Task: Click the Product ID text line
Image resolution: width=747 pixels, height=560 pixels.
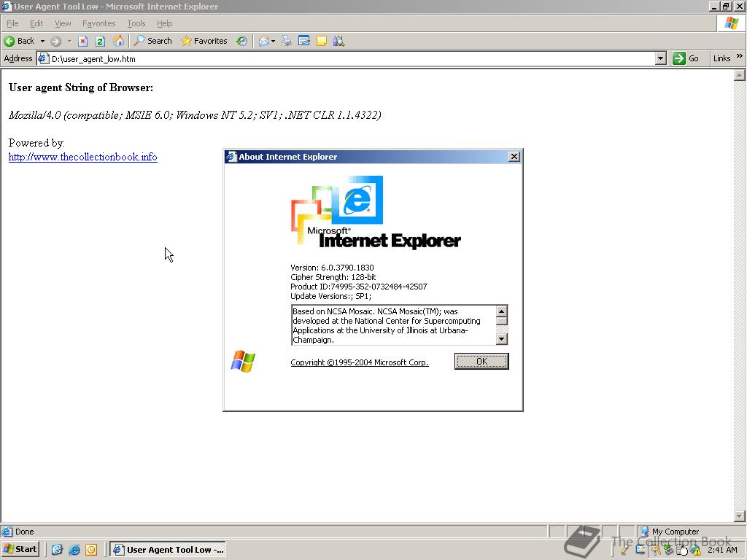Action: (x=358, y=287)
